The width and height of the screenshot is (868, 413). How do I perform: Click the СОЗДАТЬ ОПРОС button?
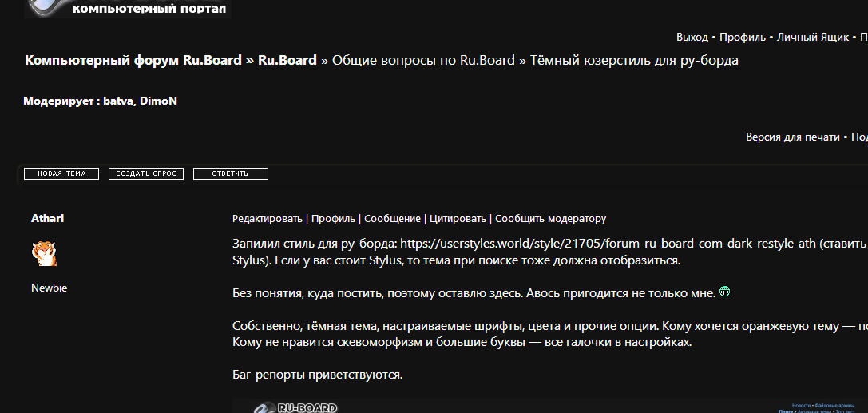click(x=146, y=174)
